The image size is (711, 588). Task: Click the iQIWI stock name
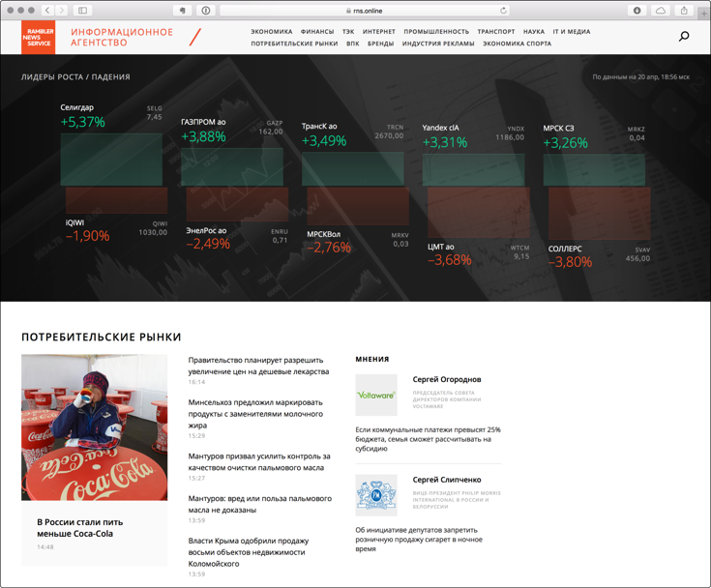coord(74,222)
